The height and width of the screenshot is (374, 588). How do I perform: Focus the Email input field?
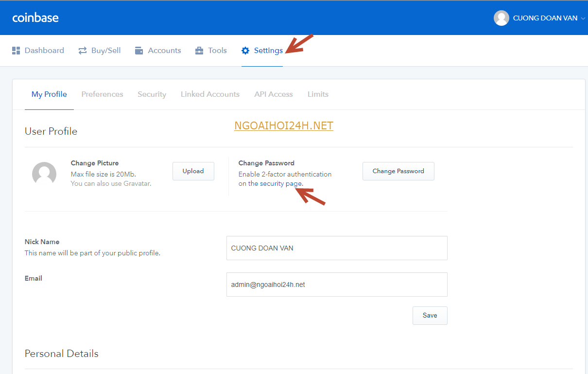coord(336,285)
